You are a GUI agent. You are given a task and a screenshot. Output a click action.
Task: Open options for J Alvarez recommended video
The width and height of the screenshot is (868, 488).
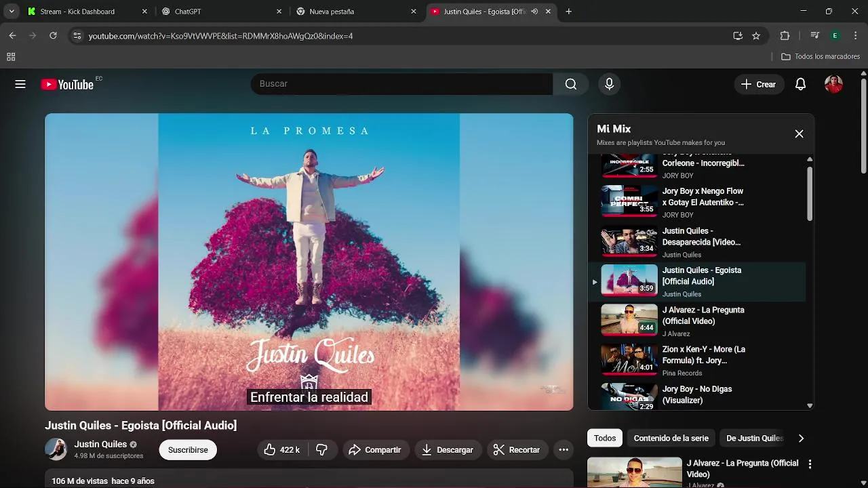tap(809, 464)
